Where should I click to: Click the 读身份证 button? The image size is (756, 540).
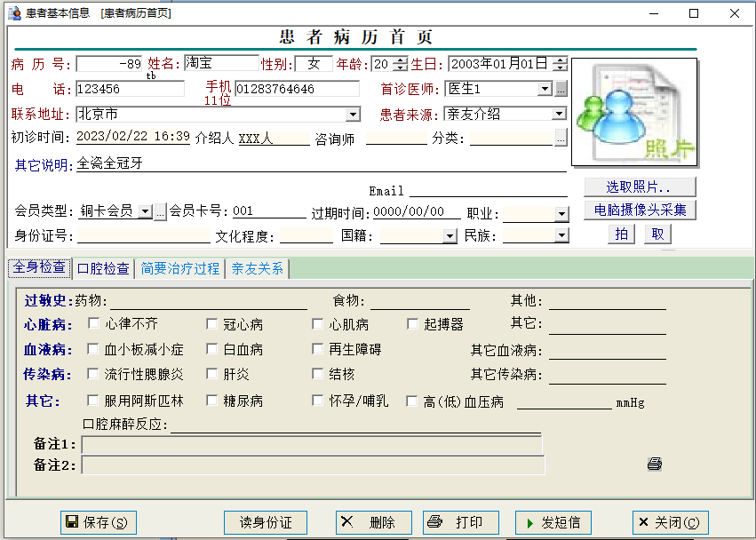coord(266,522)
